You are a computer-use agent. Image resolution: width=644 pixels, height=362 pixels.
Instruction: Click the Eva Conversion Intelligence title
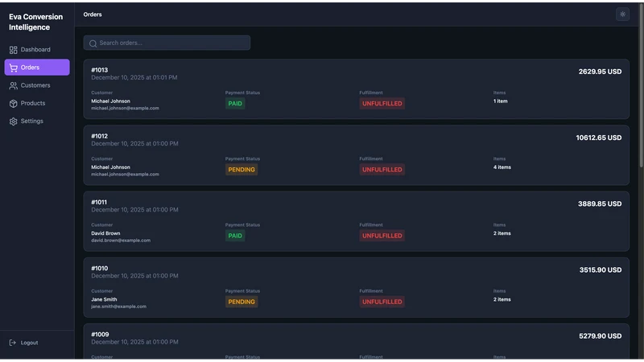tap(35, 22)
